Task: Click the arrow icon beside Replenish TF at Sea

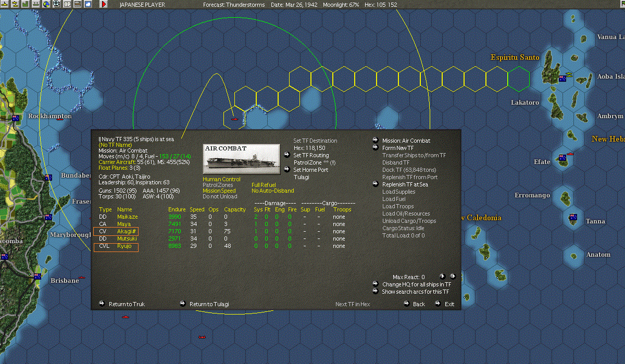Action: coord(375,184)
